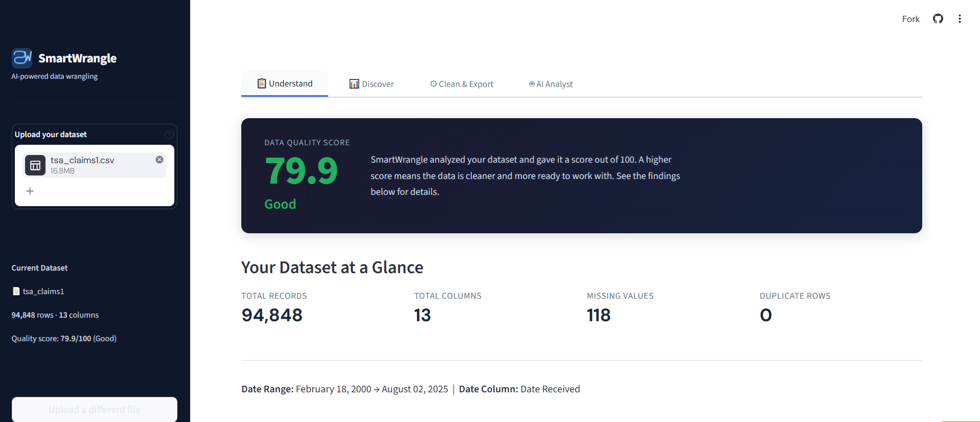
Task: Open the three-dot app menu
Action: (x=960, y=19)
